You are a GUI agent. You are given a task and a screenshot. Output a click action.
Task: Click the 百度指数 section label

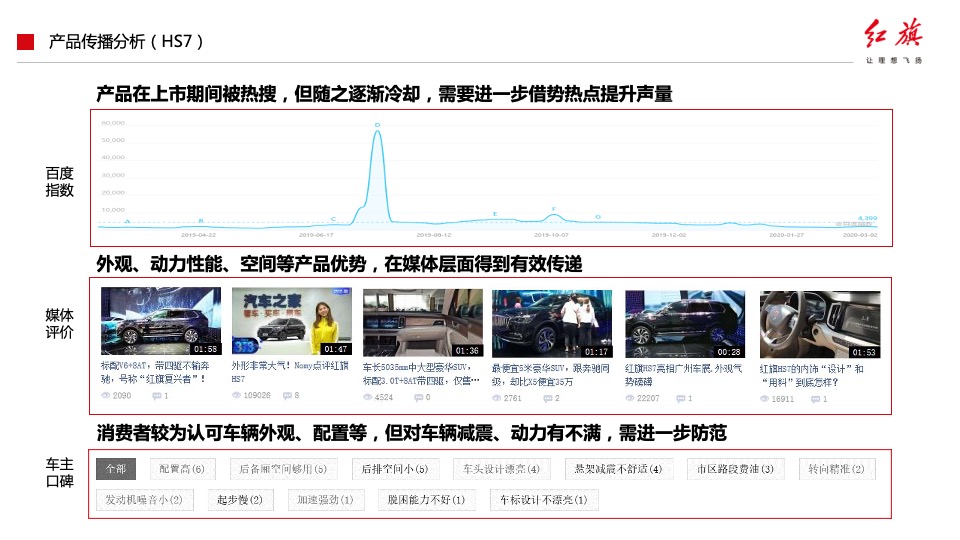click(x=59, y=182)
